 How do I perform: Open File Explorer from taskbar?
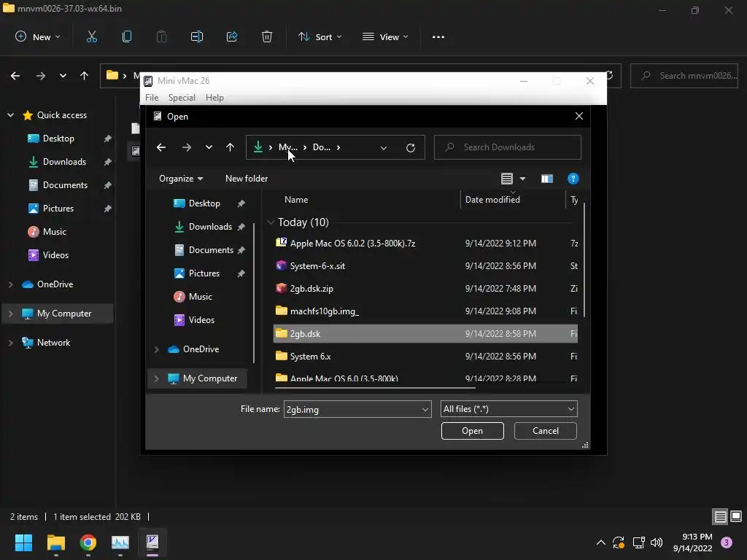[55, 542]
